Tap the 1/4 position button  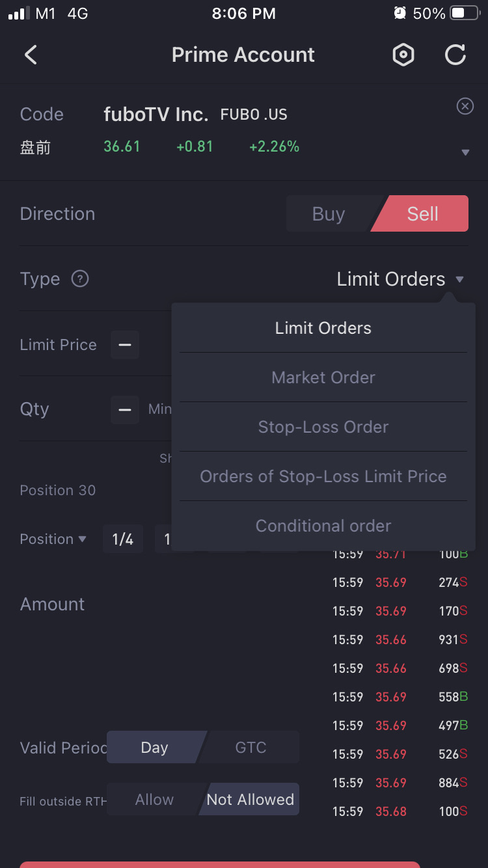pos(123,539)
